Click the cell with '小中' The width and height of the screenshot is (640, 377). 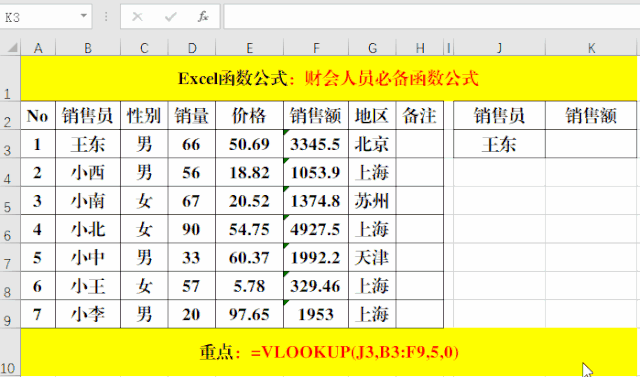(x=88, y=257)
